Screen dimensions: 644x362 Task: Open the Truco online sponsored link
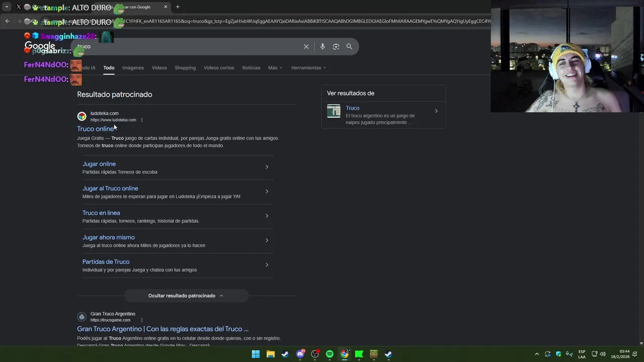click(95, 129)
